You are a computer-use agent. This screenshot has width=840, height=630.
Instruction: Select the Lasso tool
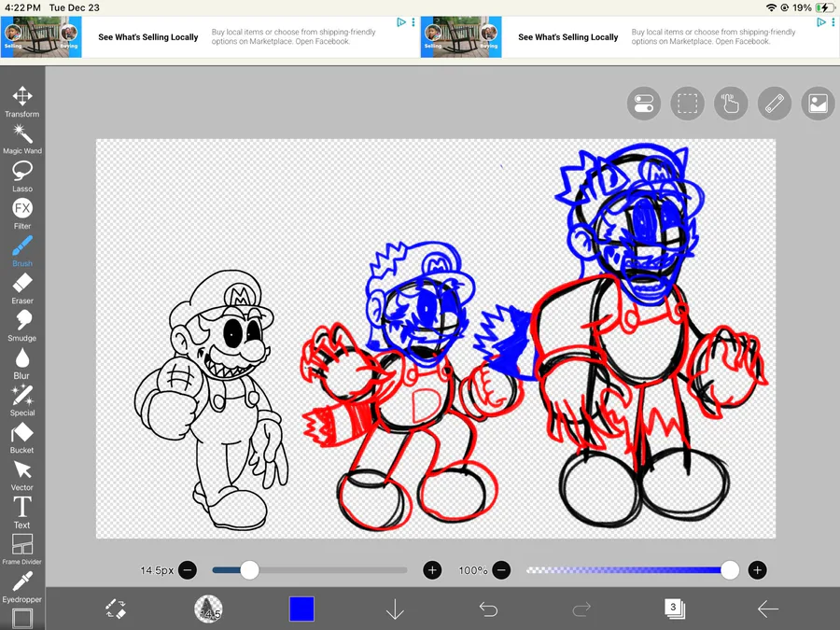pos(22,176)
